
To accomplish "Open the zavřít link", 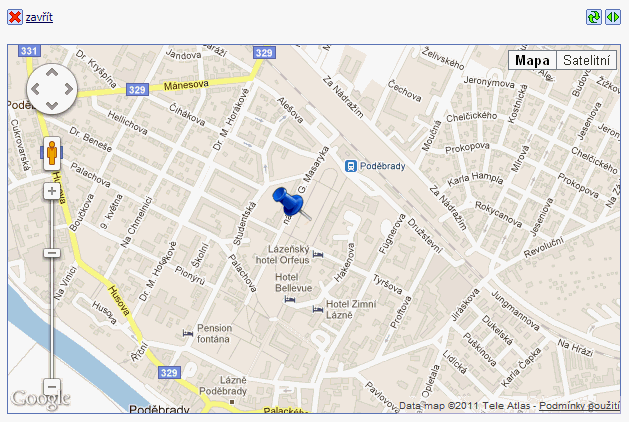I will coord(39,17).
